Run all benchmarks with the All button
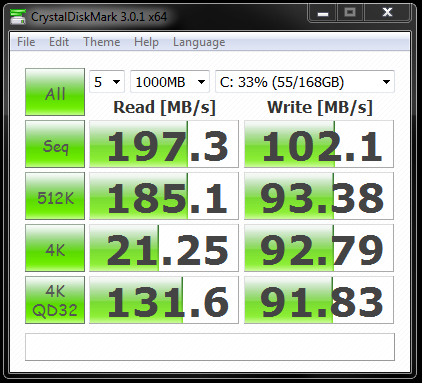Screen dimensions: 422x383 click(x=55, y=92)
